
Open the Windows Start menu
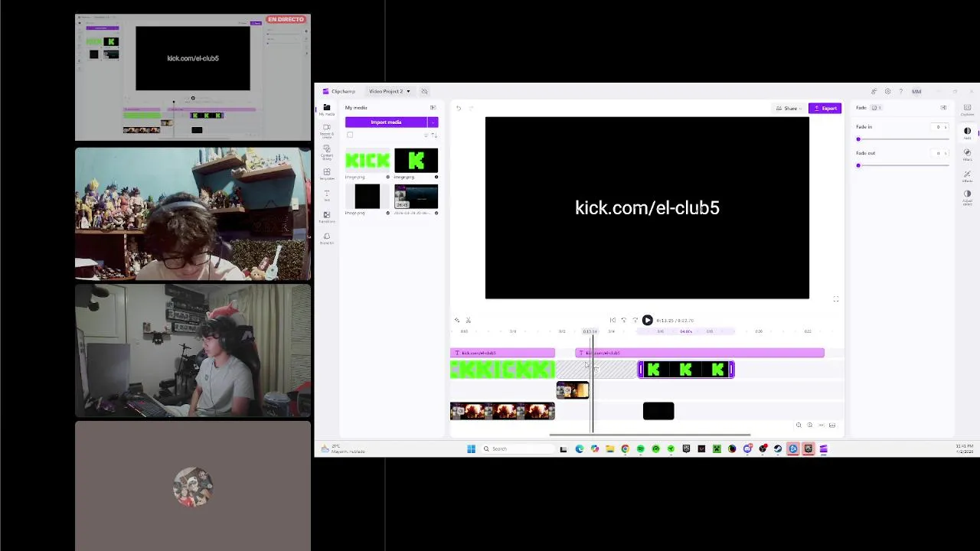(x=471, y=449)
